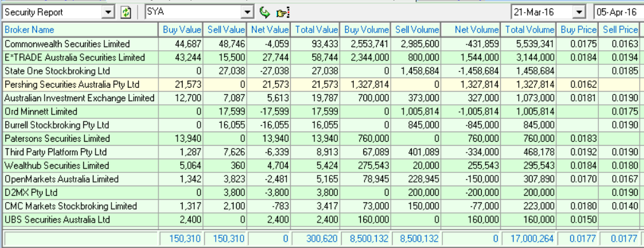Open the Security Report type dropdown
This screenshot has height=248, width=644.
(x=108, y=12)
